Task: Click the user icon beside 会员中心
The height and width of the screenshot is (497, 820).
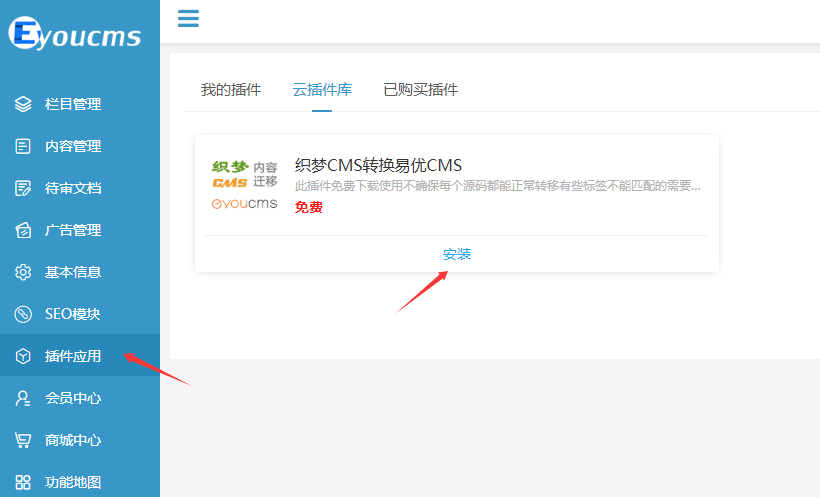Action: click(x=23, y=398)
